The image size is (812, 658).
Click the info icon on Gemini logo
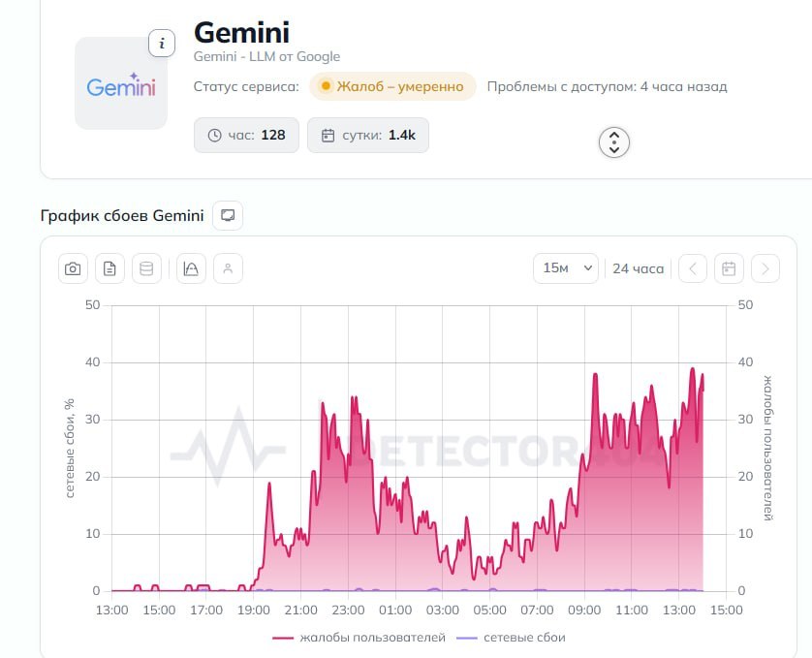[x=162, y=43]
